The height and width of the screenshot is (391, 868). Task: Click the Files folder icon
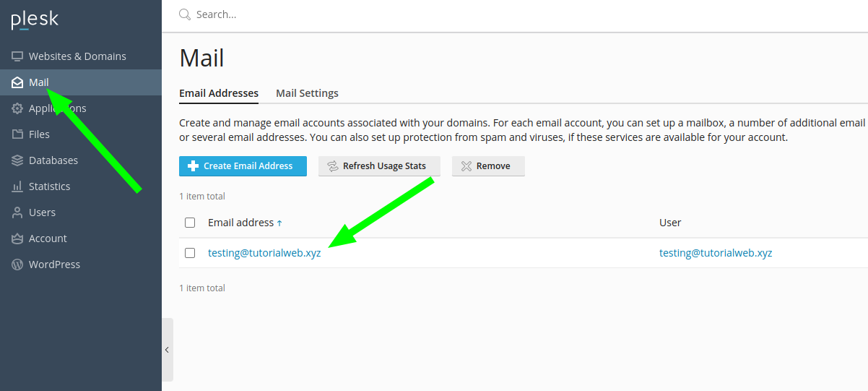[17, 134]
